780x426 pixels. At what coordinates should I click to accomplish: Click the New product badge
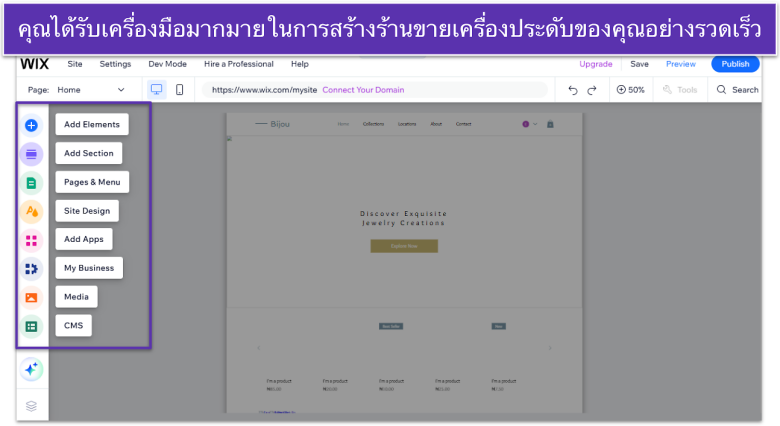pos(498,326)
